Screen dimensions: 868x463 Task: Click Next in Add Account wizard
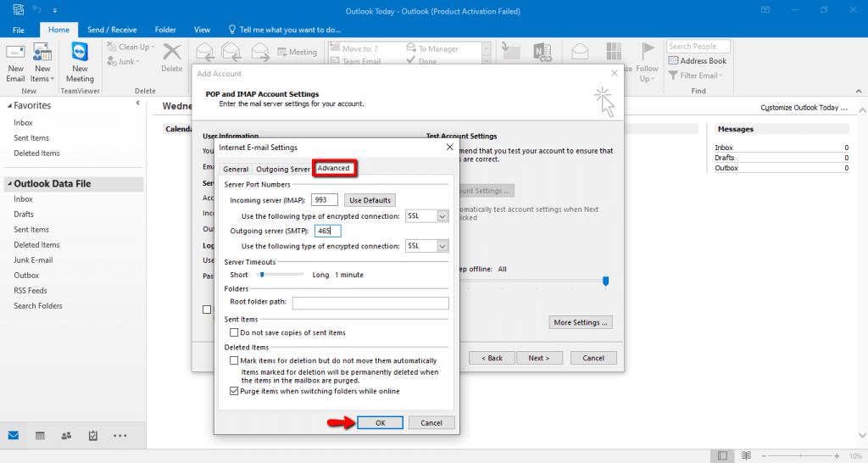point(538,359)
